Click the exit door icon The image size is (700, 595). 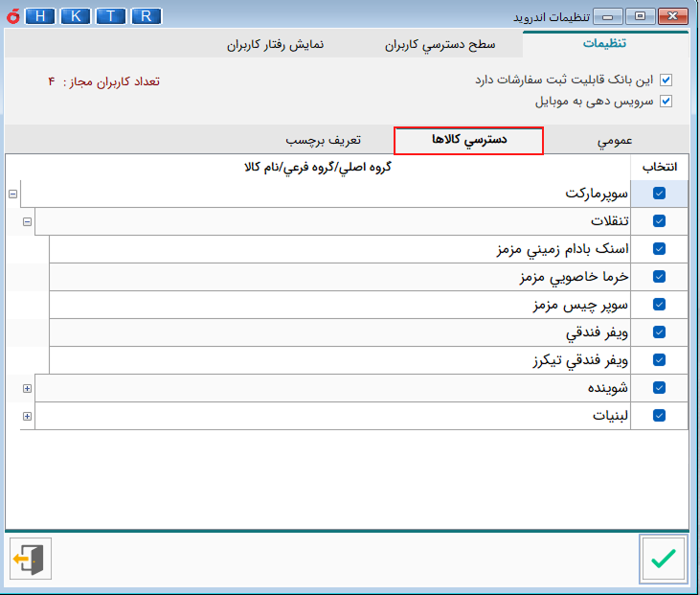[x=31, y=559]
